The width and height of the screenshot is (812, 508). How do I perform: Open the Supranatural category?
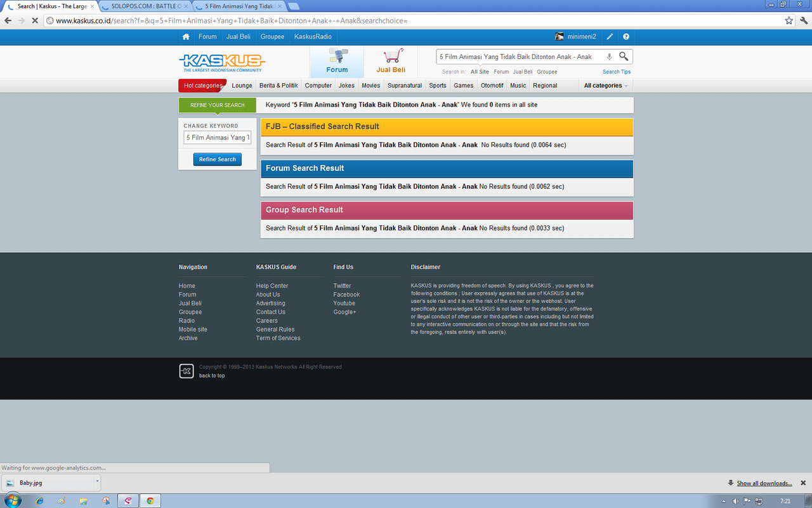click(405, 85)
